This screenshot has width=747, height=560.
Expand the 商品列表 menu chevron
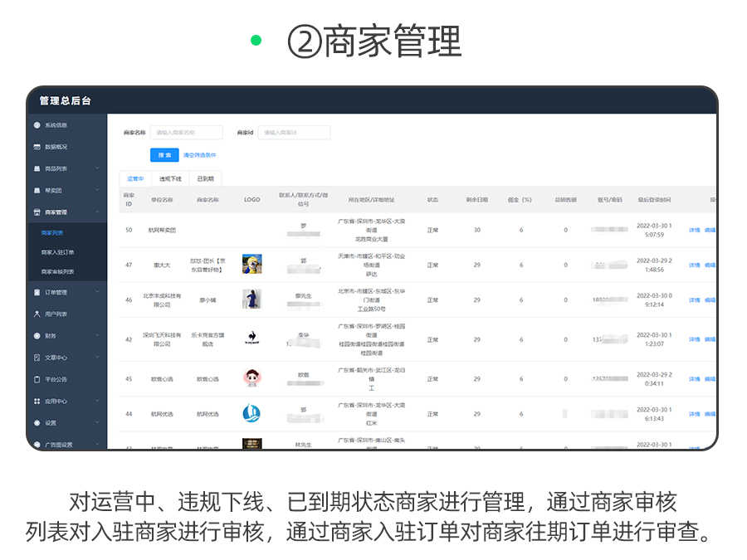(97, 168)
